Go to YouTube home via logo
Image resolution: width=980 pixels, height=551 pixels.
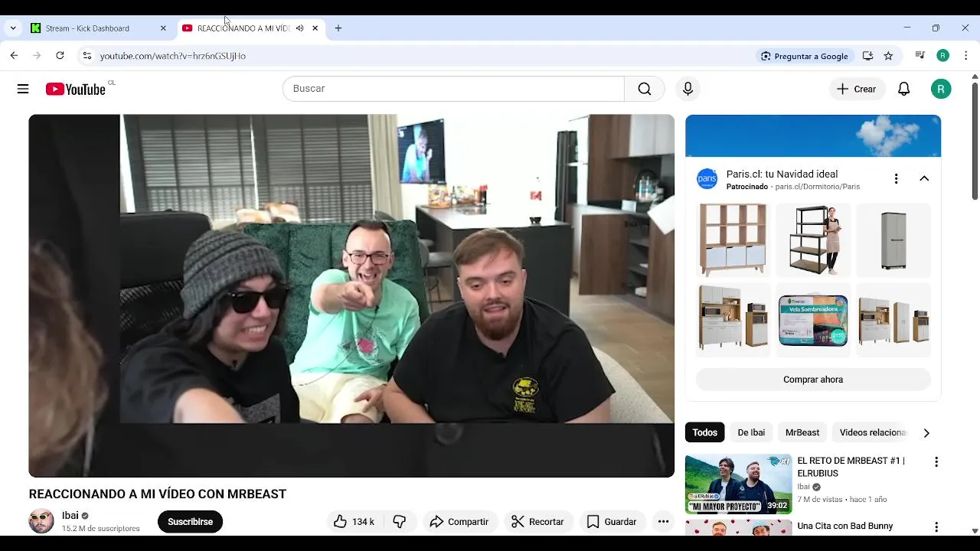75,90
